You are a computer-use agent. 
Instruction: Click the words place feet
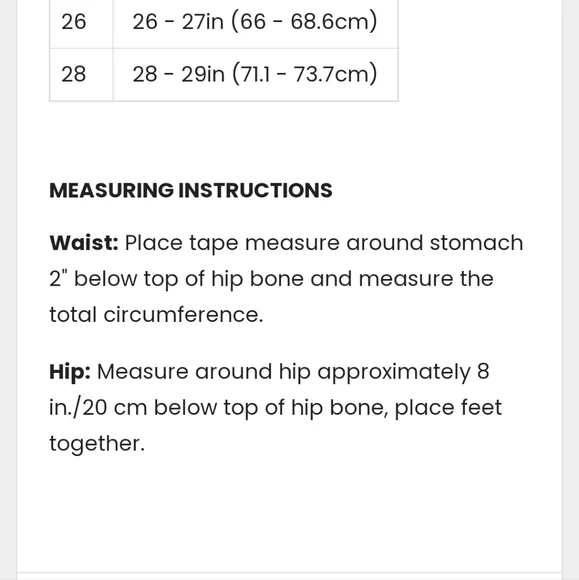(448, 408)
